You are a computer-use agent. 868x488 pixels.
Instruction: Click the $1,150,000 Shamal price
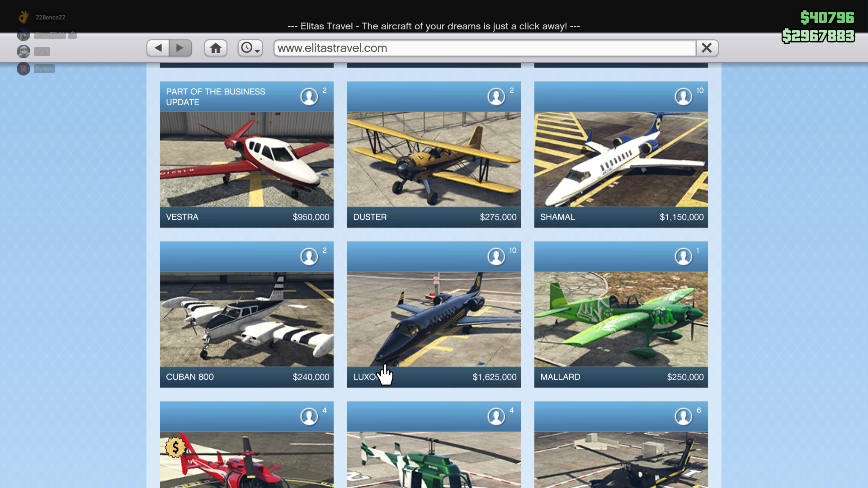coord(682,217)
